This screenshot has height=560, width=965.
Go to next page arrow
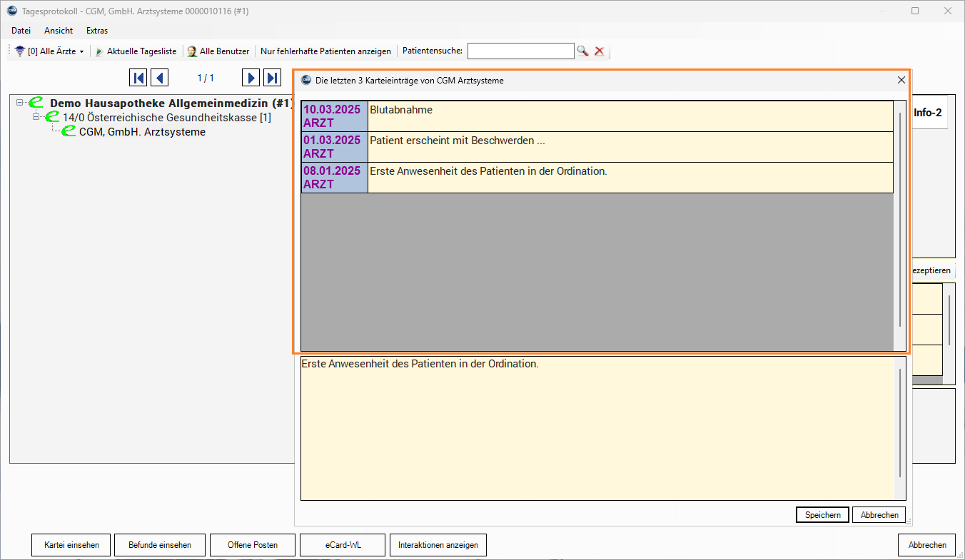251,78
